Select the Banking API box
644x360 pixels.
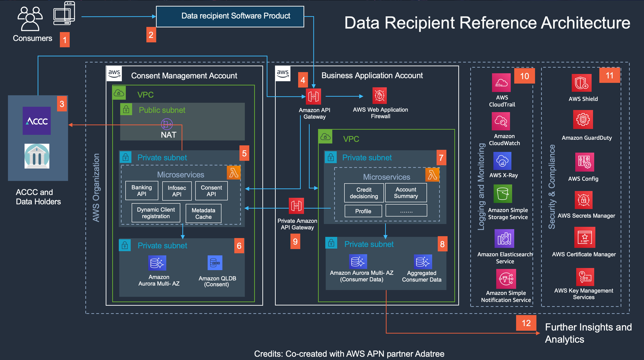tap(141, 191)
